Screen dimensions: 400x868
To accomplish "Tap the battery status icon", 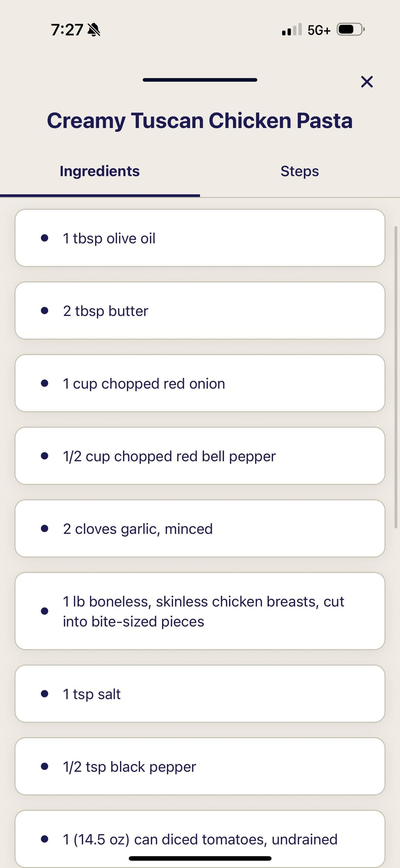I will [350, 30].
